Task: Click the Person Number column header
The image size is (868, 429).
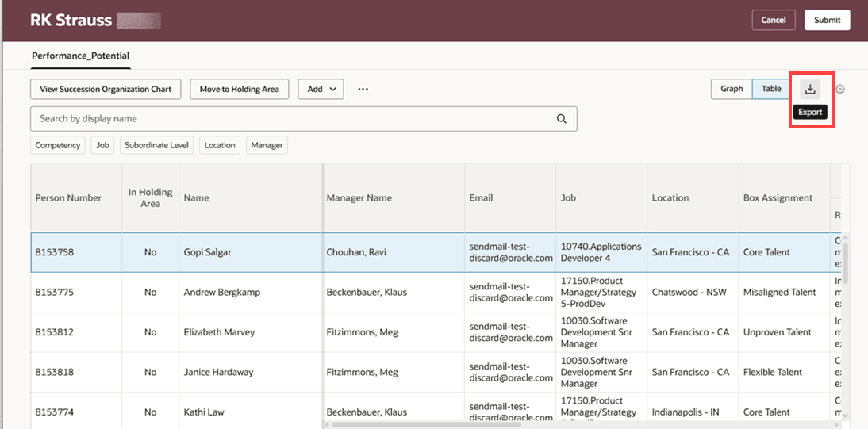Action: [x=76, y=197]
